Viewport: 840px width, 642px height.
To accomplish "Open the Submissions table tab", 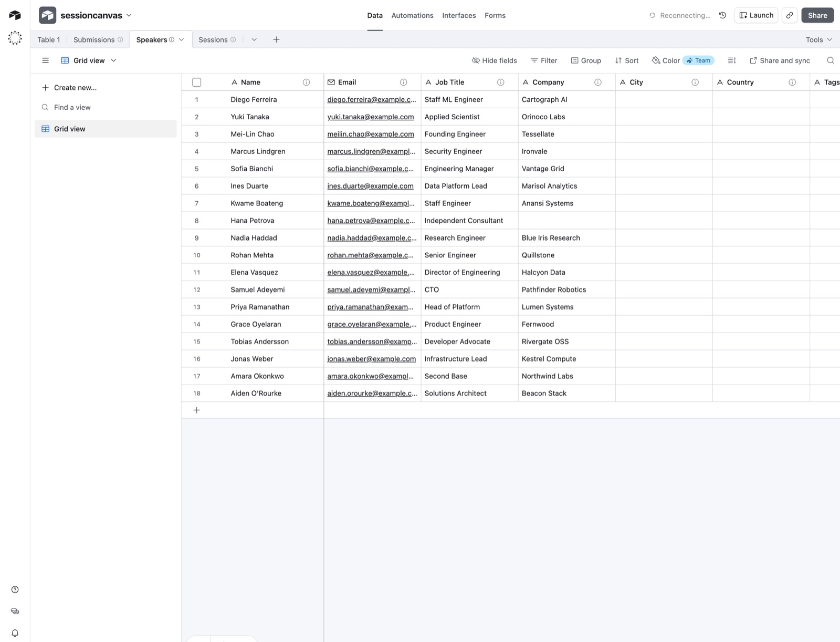I will 94,39.
